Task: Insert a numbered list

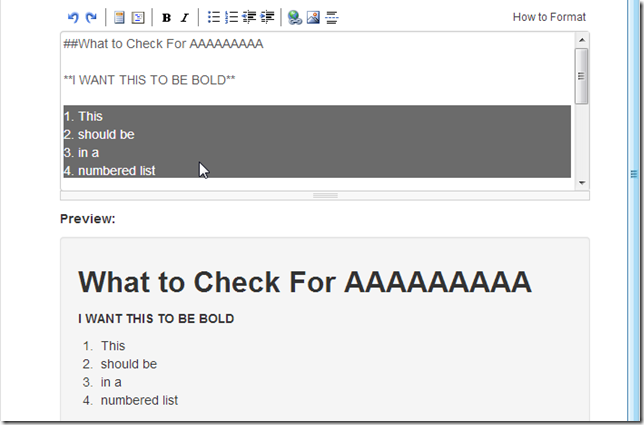Action: pyautogui.click(x=231, y=17)
